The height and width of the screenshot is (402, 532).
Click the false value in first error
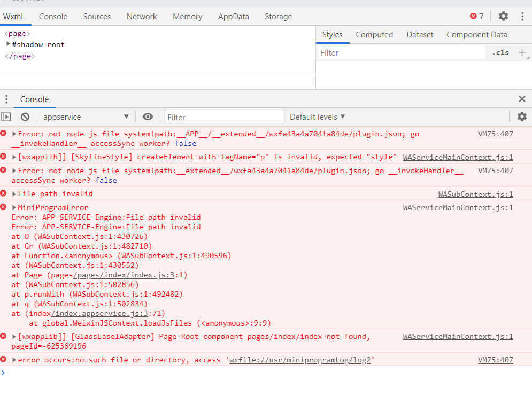pos(185,143)
